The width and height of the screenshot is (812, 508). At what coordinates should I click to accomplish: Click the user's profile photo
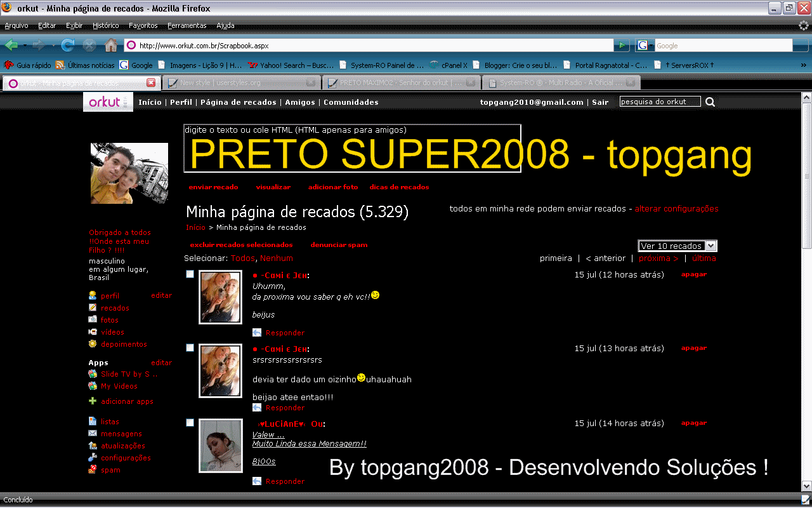tap(129, 173)
